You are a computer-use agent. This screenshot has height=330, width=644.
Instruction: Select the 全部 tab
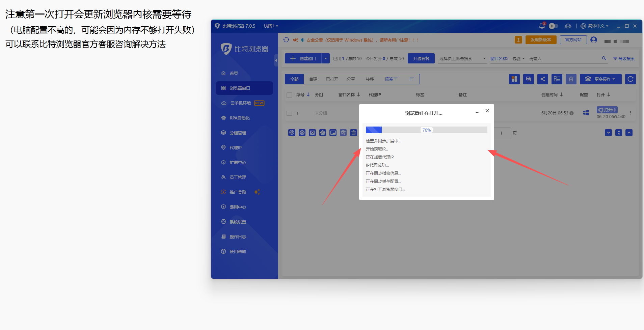tap(294, 79)
